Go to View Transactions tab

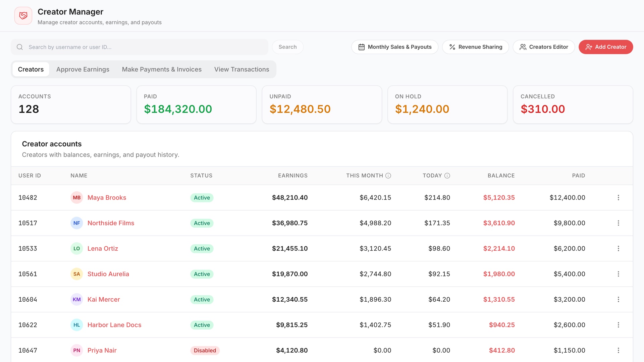pos(241,69)
